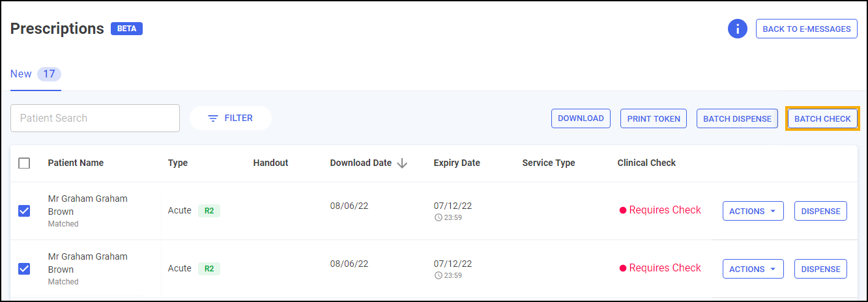Click the clock icon under first expiry date

pos(438,217)
